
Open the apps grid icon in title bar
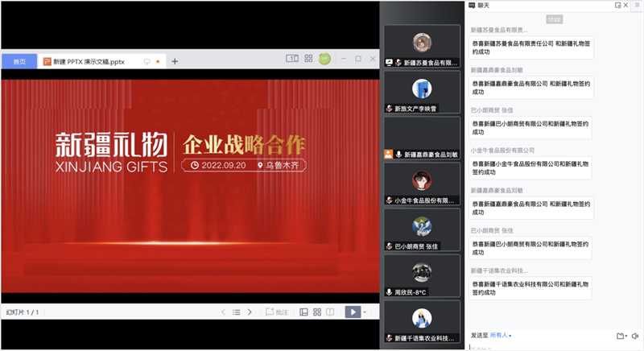[308, 59]
